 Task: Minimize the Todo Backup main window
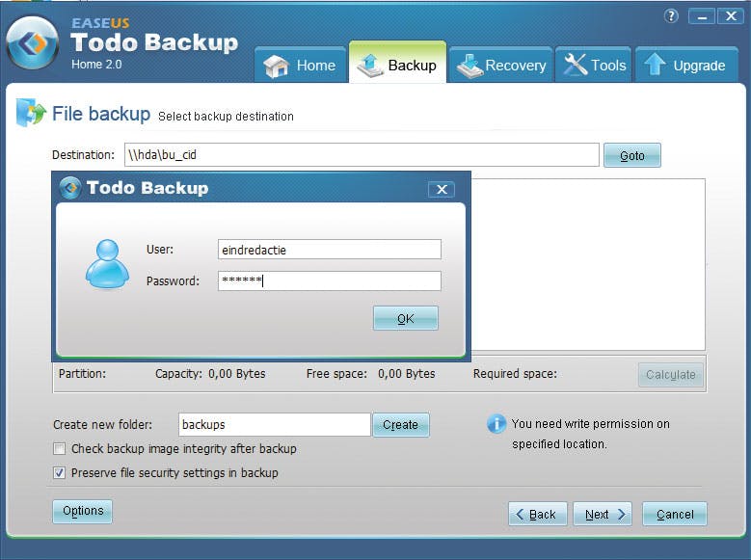702,16
